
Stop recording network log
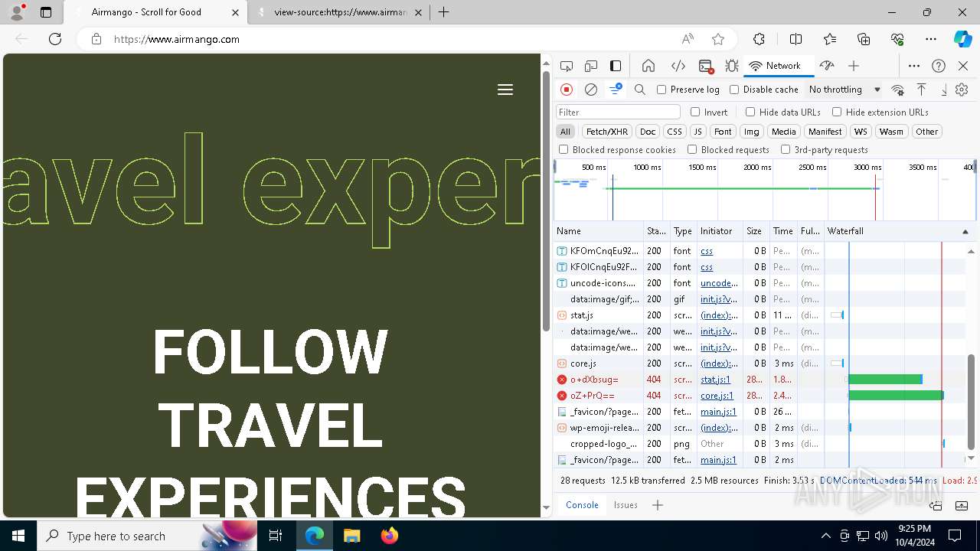pos(567,90)
